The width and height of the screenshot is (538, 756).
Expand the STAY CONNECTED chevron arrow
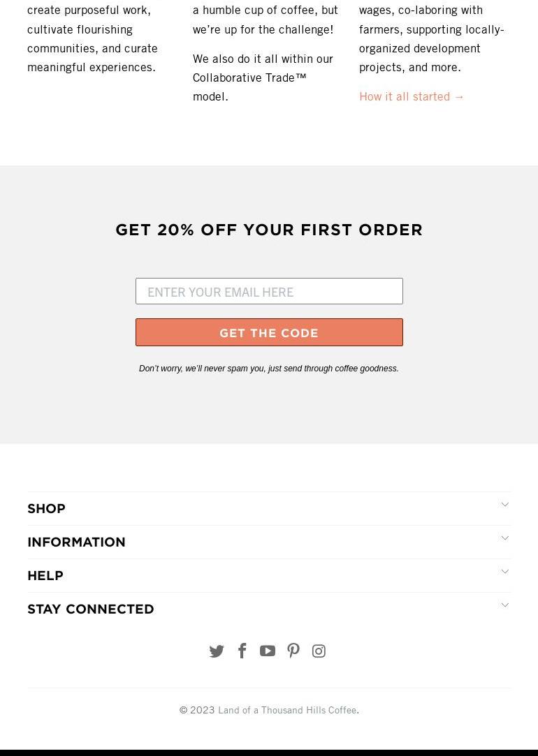[x=504, y=605]
